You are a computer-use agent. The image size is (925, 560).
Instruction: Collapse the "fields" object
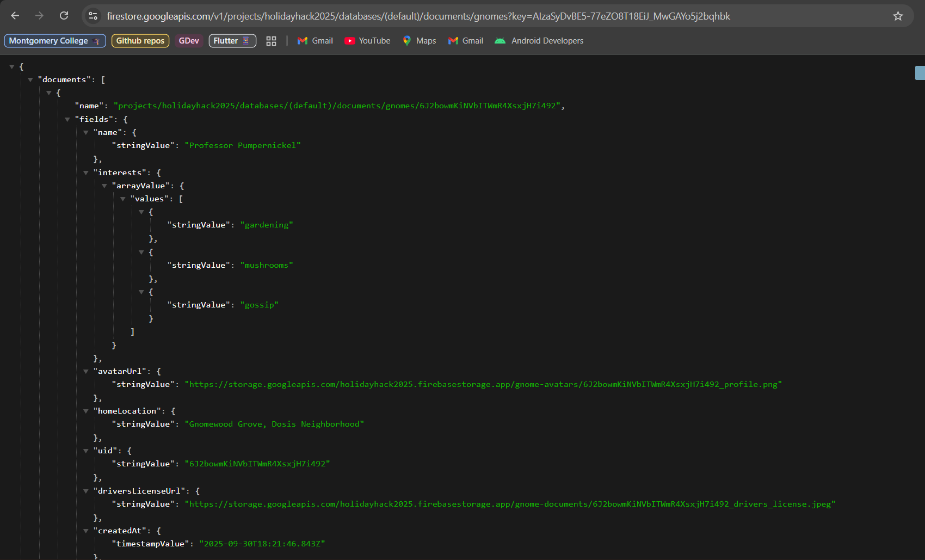pyautogui.click(x=67, y=119)
